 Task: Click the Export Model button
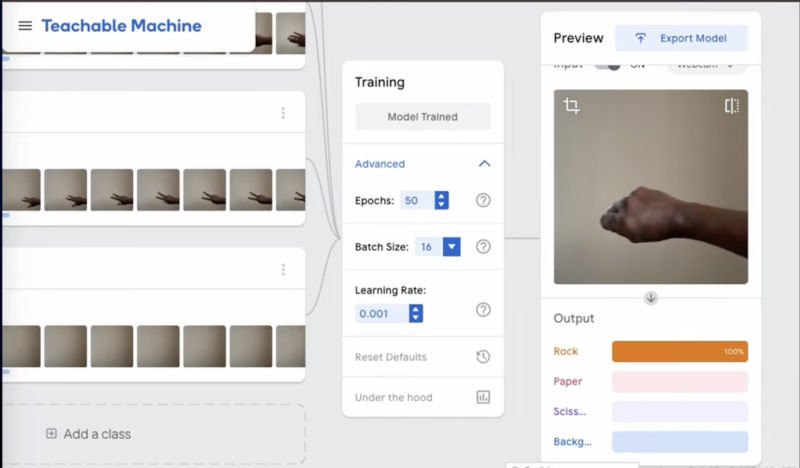681,39
